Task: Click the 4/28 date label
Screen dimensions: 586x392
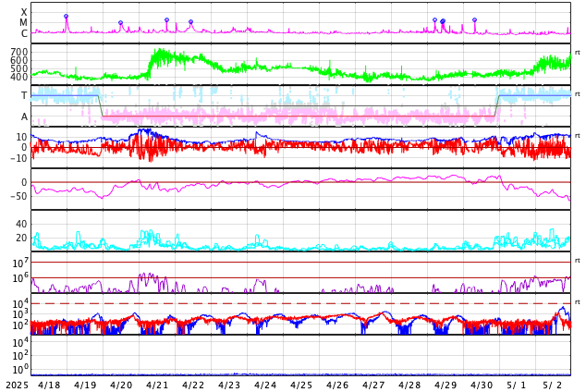Action: click(x=409, y=386)
